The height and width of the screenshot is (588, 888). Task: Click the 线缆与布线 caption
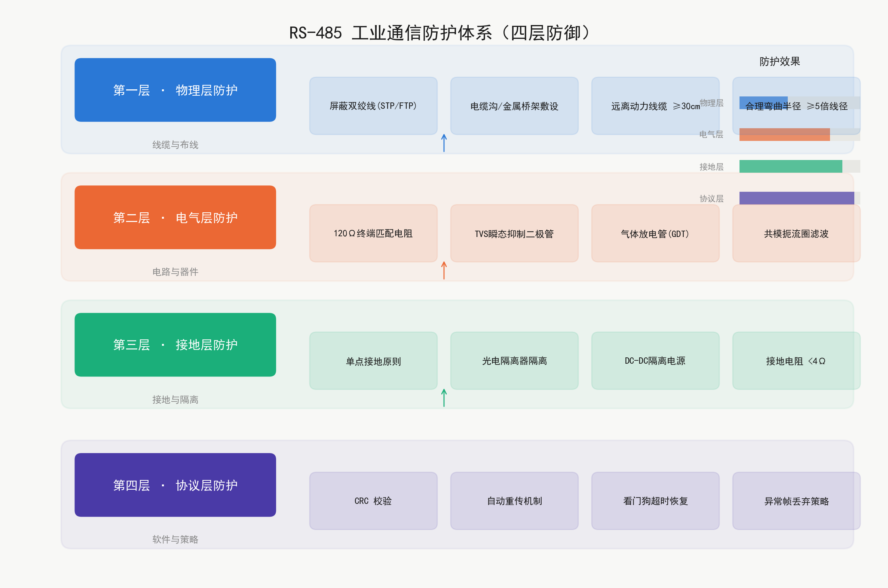coord(175,145)
